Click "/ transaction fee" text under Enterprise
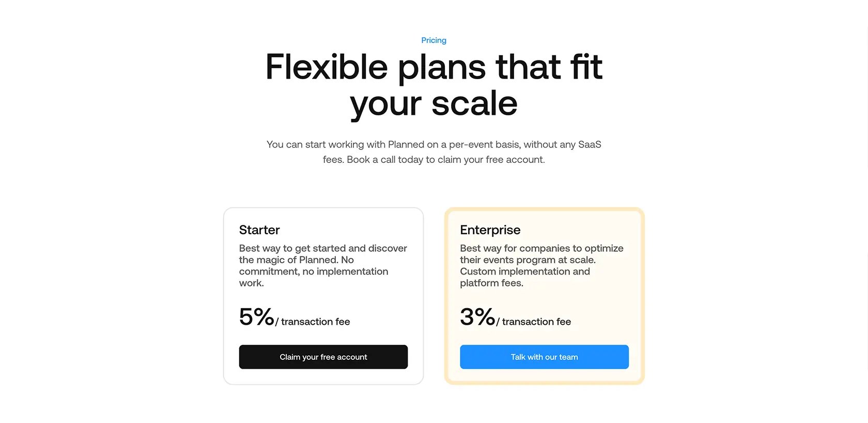This screenshot has width=868, height=423. point(534,322)
